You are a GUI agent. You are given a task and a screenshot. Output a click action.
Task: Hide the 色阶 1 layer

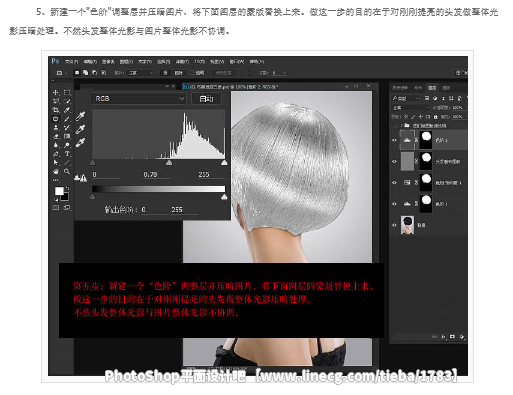394,204
